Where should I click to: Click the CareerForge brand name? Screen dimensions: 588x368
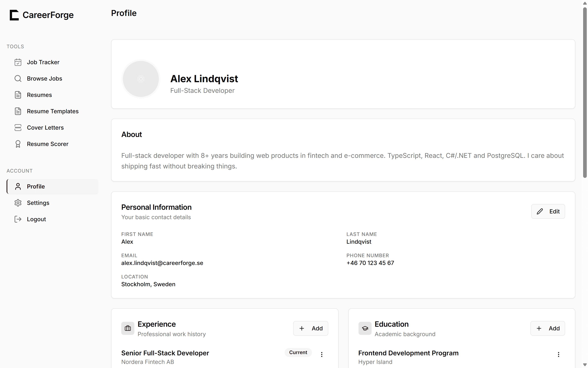[x=48, y=15]
